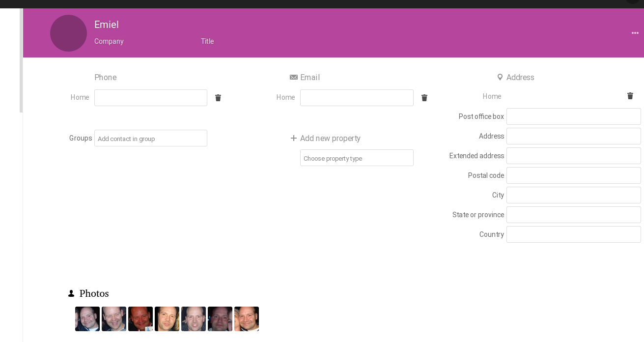644x342 pixels.
Task: Select the first face photo thumbnail
Action: [87, 319]
